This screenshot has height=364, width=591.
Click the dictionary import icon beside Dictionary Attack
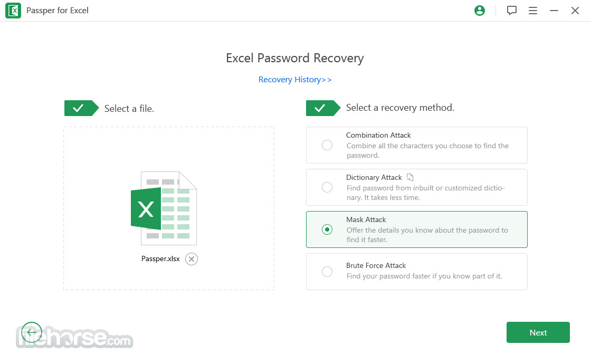tap(410, 177)
